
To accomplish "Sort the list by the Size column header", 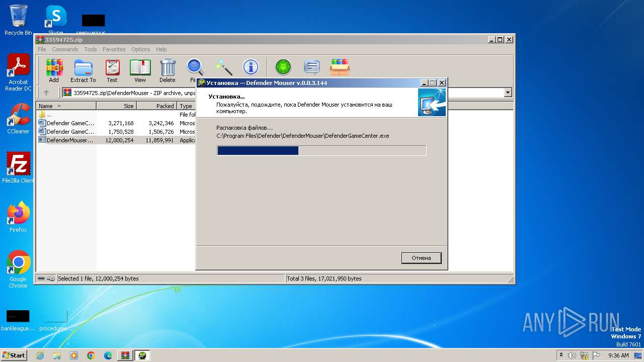I will click(116, 106).
